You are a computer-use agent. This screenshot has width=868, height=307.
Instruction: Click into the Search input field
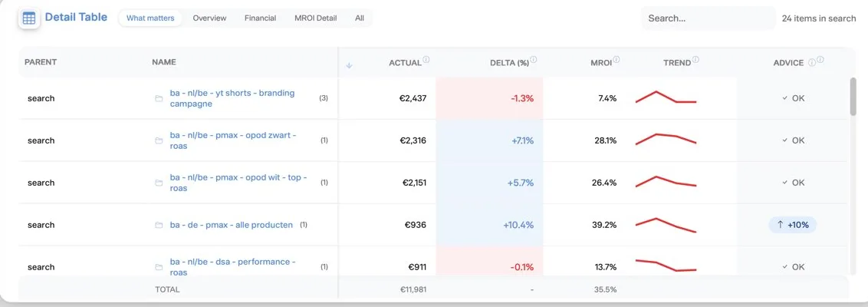tap(708, 18)
